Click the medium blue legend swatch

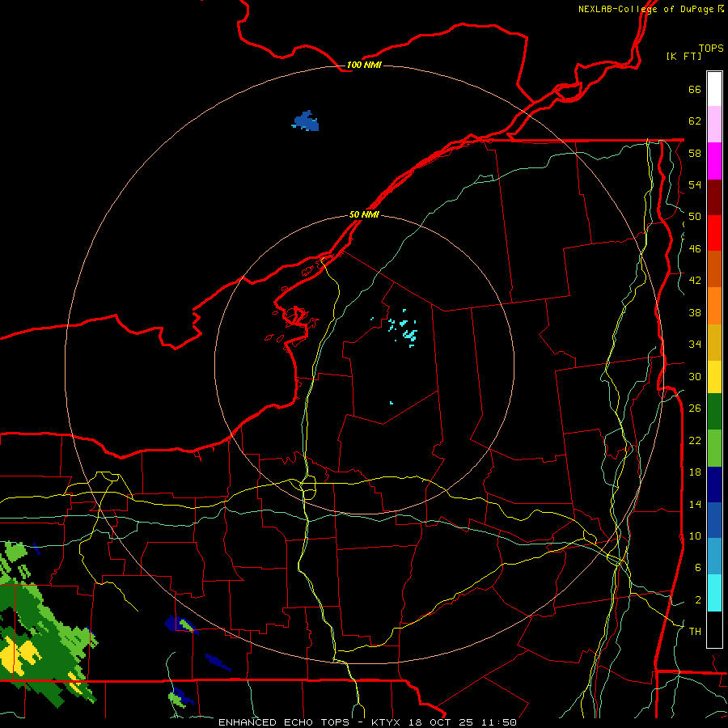(714, 520)
